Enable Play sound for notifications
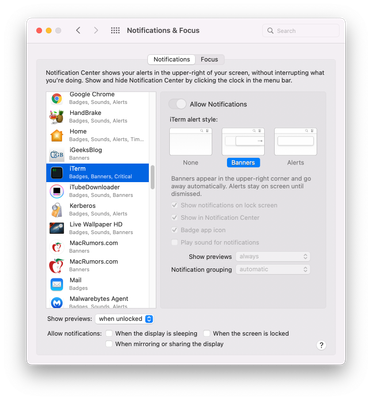 tap(174, 242)
